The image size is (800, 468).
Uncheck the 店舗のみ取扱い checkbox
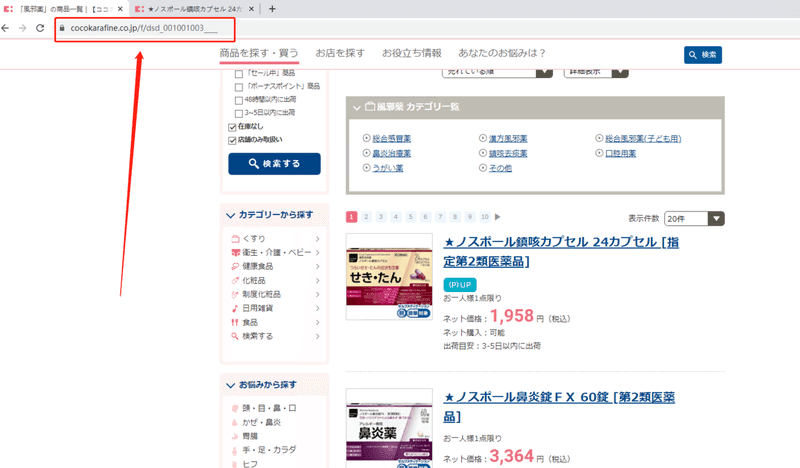click(232, 140)
